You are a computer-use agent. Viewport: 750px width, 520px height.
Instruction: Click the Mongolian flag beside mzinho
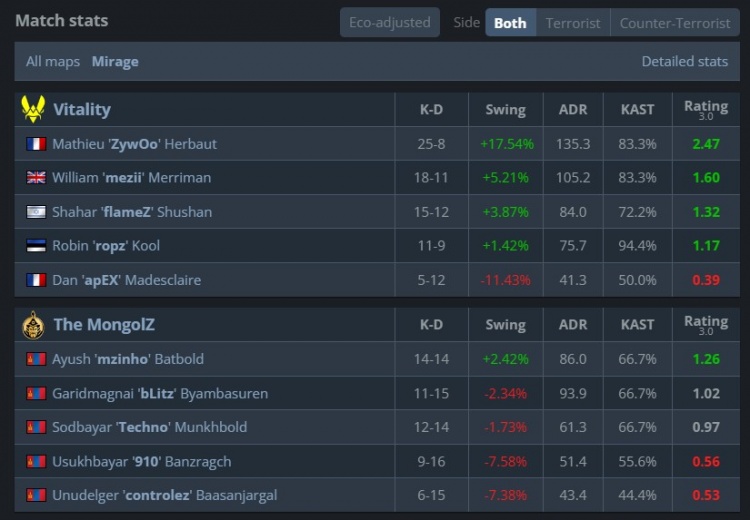pos(36,359)
